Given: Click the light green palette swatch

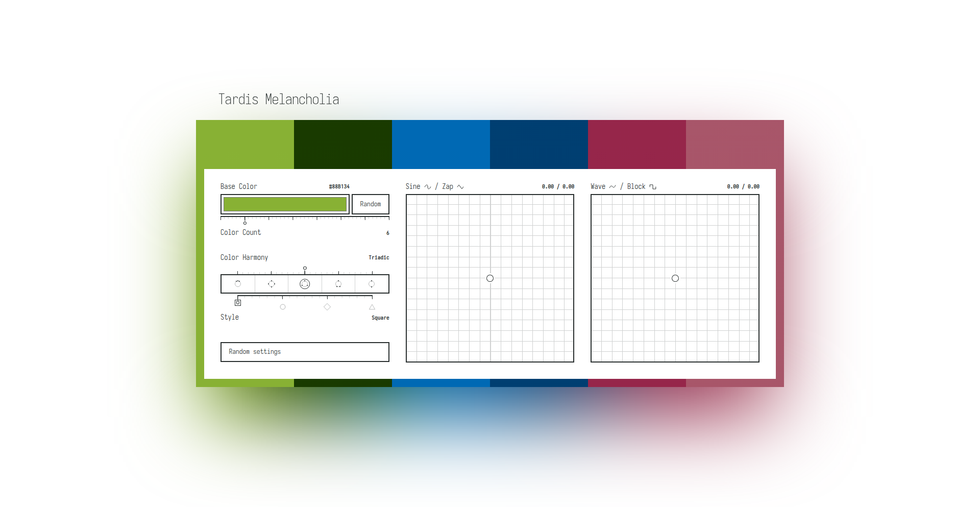Looking at the screenshot, I should coord(245,144).
